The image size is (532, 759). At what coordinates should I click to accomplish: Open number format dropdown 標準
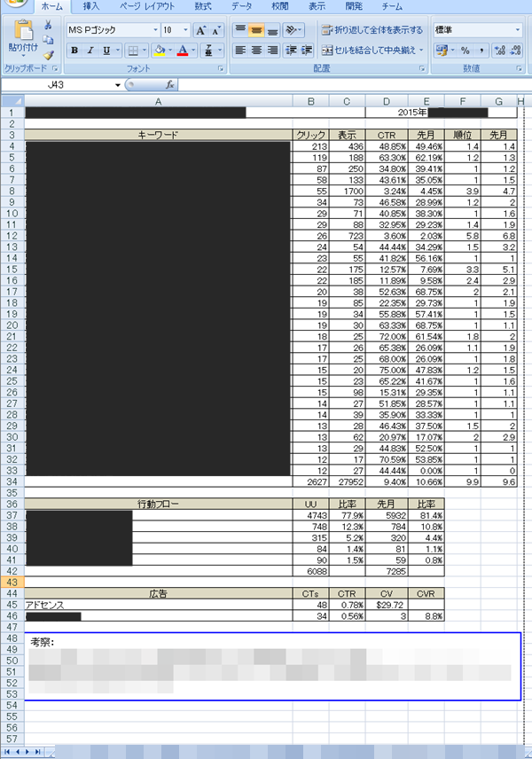tap(518, 30)
